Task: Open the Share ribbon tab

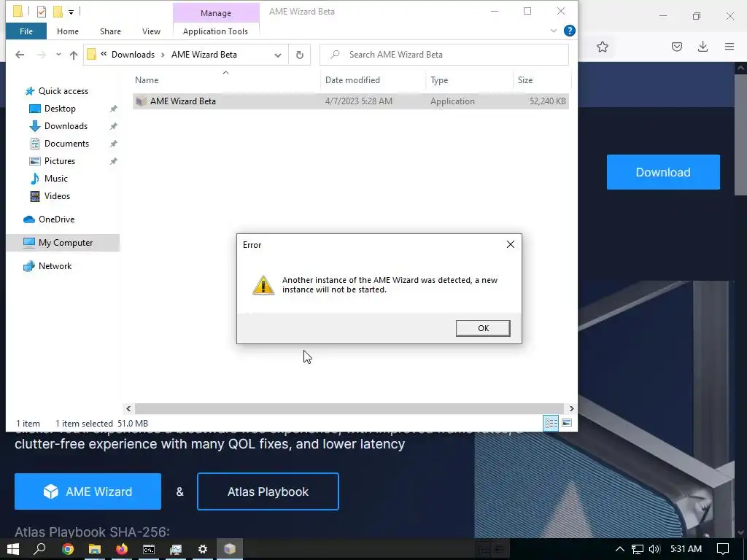Action: [110, 31]
